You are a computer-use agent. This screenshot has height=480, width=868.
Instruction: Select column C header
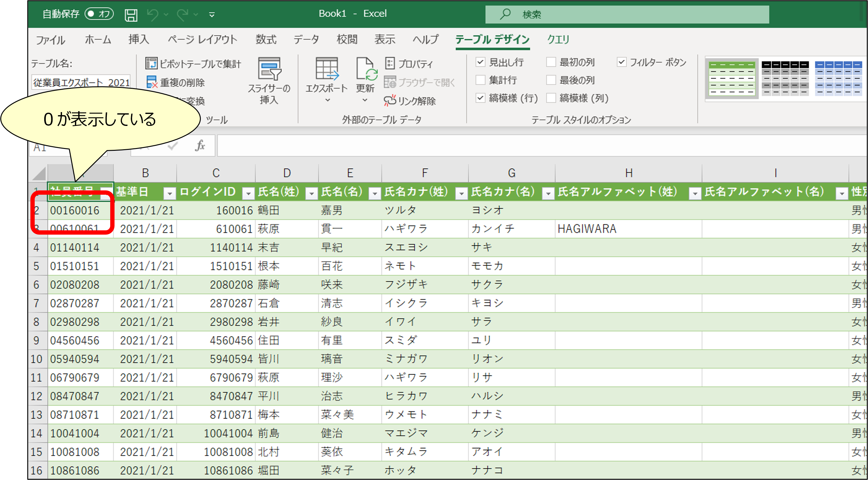click(x=216, y=173)
